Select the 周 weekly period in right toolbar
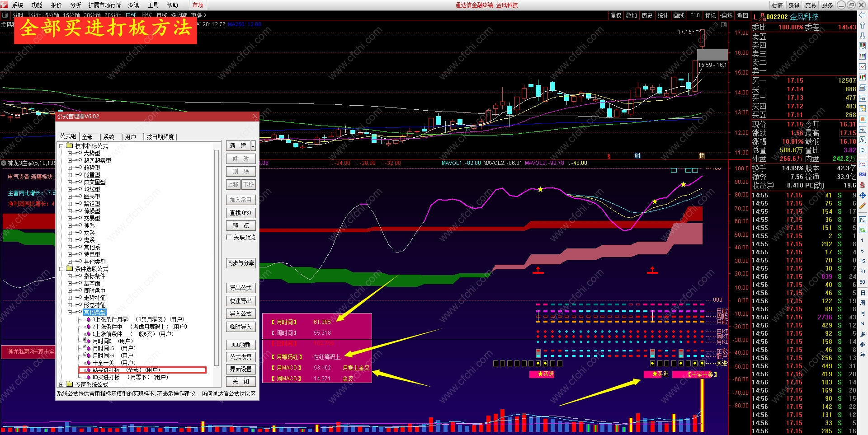 tap(862, 303)
